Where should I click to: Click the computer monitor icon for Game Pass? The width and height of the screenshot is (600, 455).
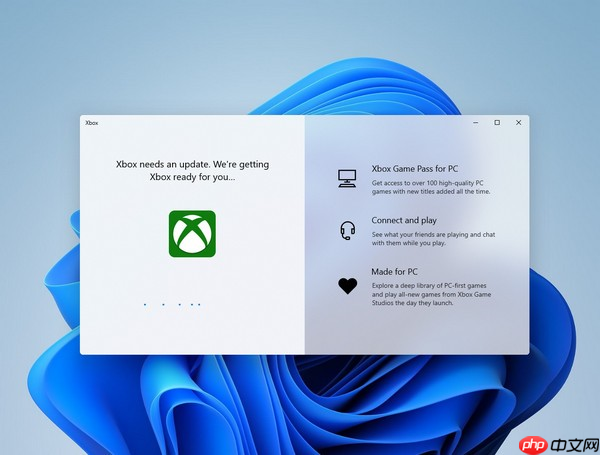347,179
